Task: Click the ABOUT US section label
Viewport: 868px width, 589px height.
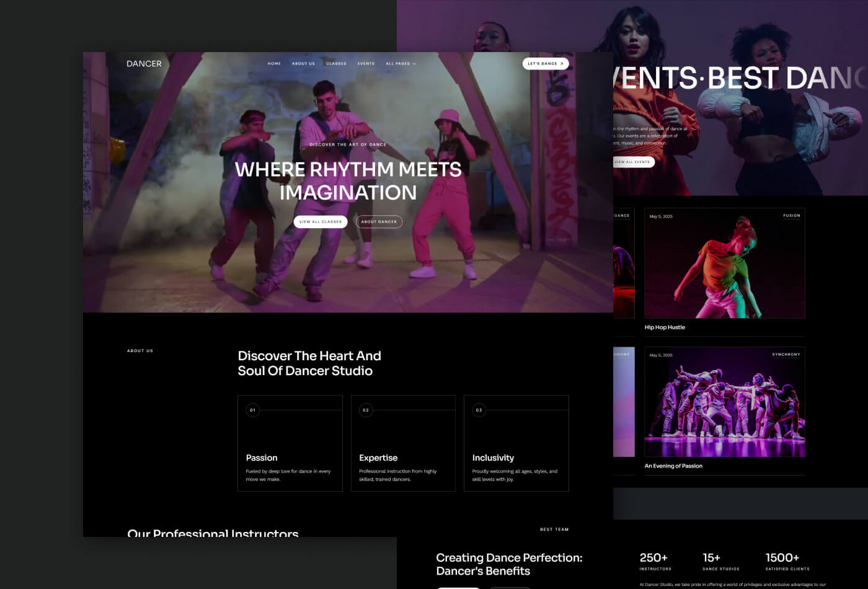Action: pos(140,351)
